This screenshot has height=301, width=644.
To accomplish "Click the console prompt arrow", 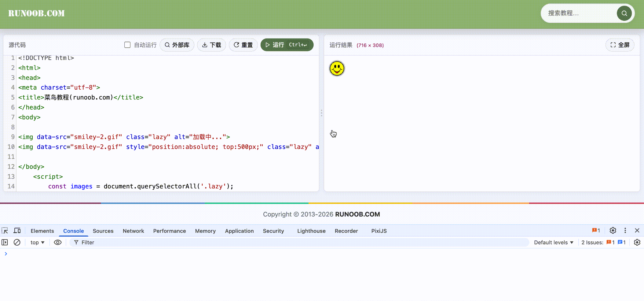I will point(6,254).
